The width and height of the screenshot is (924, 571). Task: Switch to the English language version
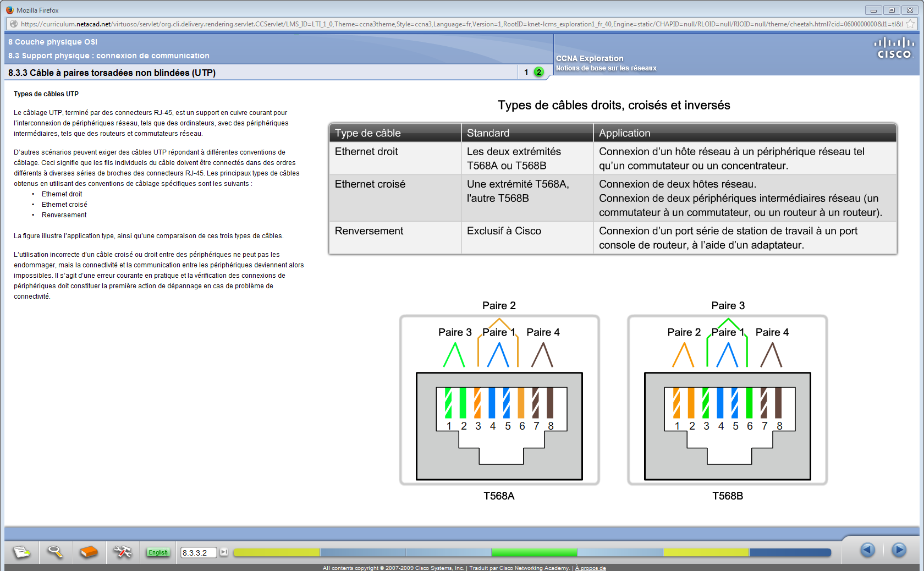tap(158, 553)
